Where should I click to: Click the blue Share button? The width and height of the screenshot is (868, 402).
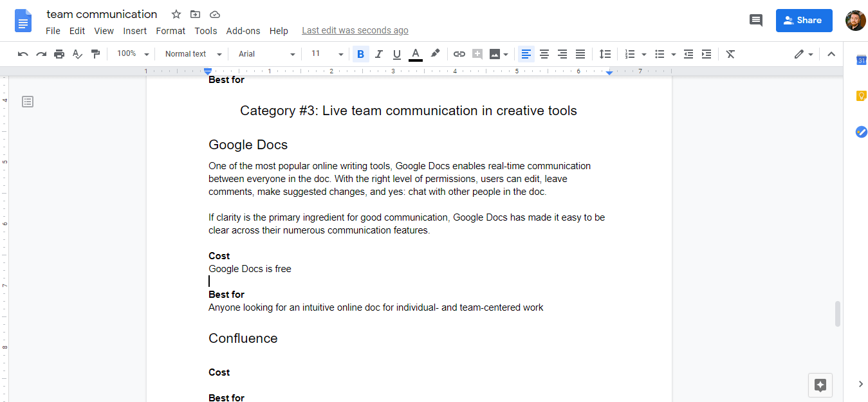[804, 21]
